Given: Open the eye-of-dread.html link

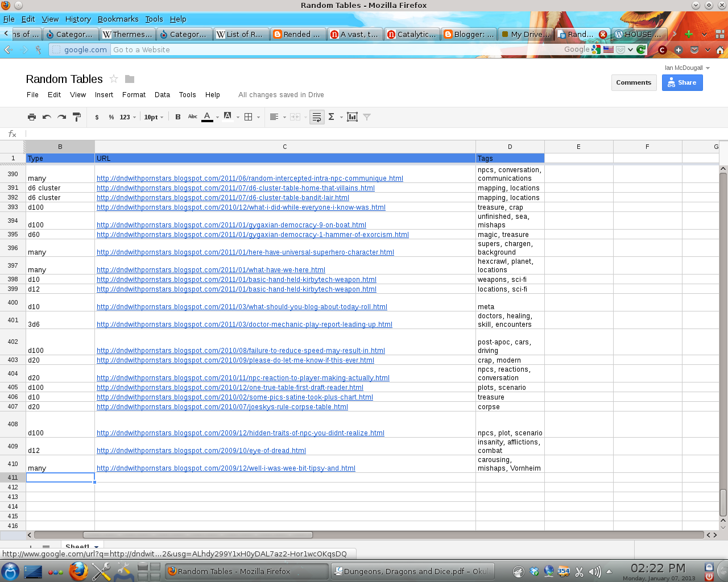Looking at the screenshot, I should 201,451.
